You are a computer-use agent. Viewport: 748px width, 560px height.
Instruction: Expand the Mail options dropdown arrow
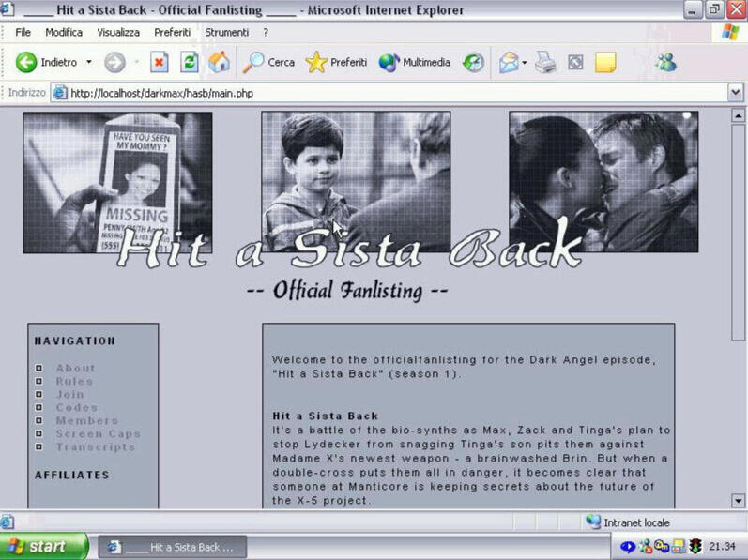click(x=525, y=63)
